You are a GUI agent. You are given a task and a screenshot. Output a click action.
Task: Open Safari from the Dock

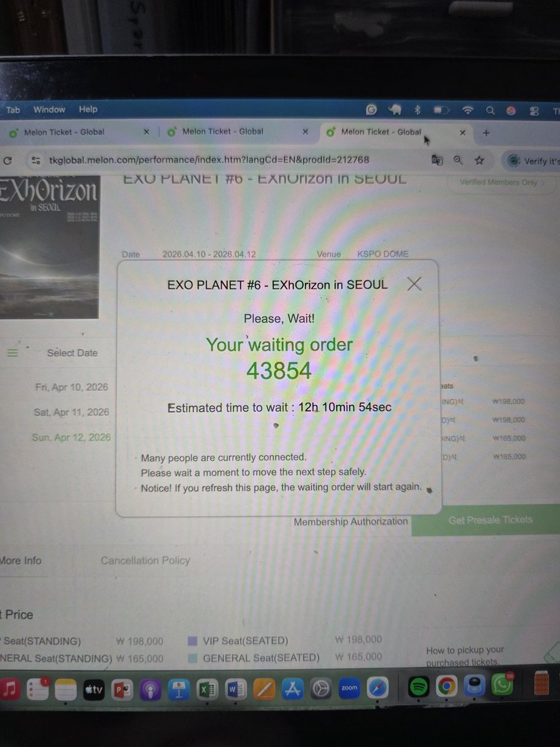click(x=378, y=688)
